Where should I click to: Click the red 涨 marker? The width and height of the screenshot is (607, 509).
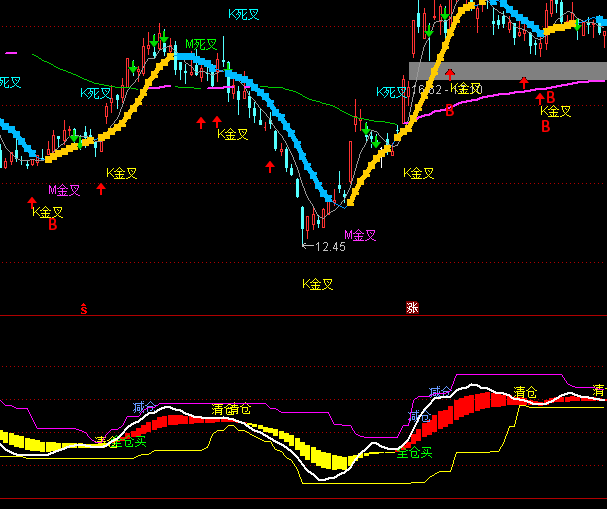[412, 308]
